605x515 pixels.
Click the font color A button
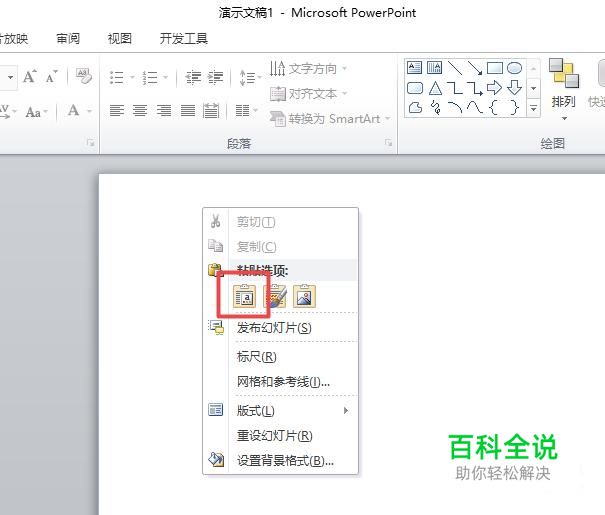[x=73, y=111]
